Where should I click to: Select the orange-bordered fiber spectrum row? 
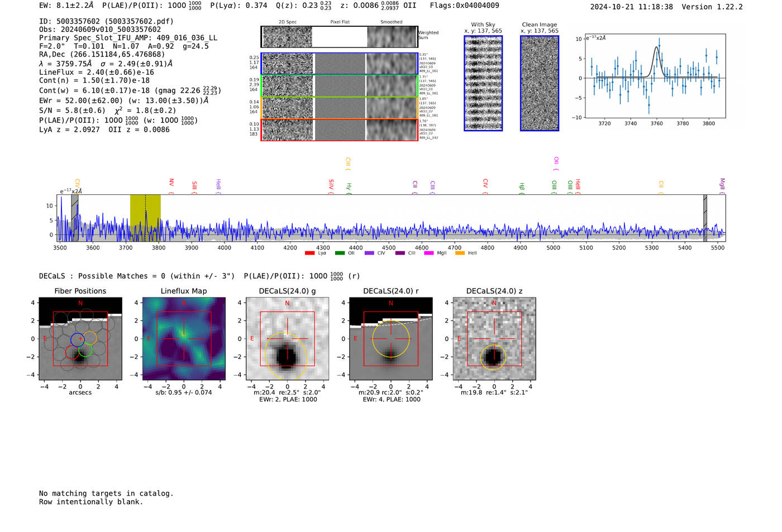(x=339, y=108)
